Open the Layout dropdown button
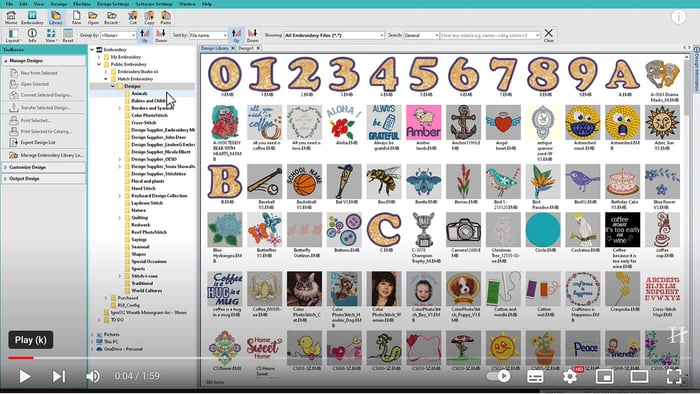Screen dimensions: 700x394 [x=13, y=35]
